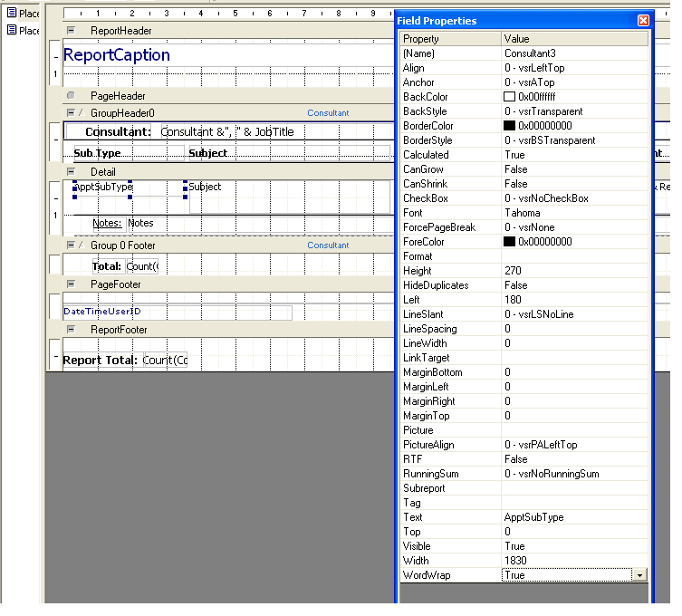This screenshot has height=616, width=682.
Task: Select the Count(Co field beside Report Total
Action: [x=165, y=361]
